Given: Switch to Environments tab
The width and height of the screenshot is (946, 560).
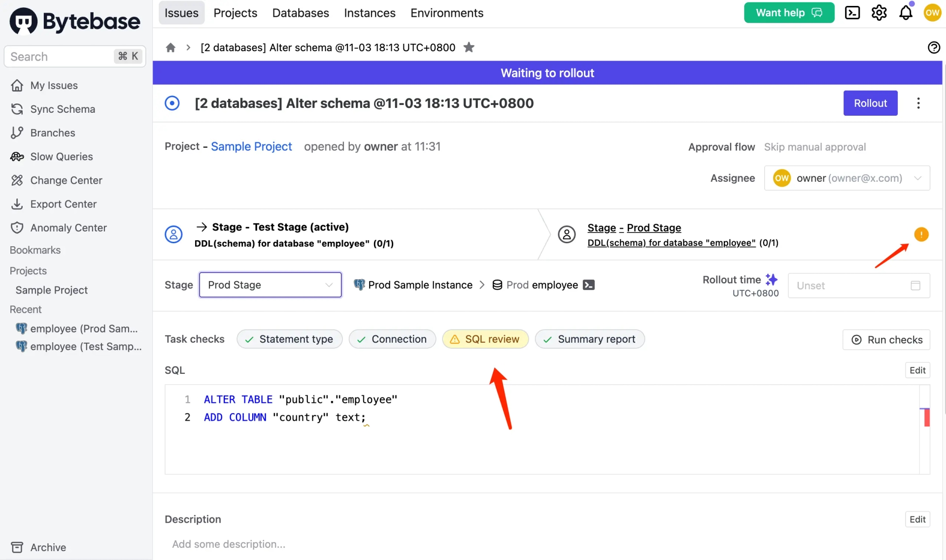Looking at the screenshot, I should pos(447,13).
